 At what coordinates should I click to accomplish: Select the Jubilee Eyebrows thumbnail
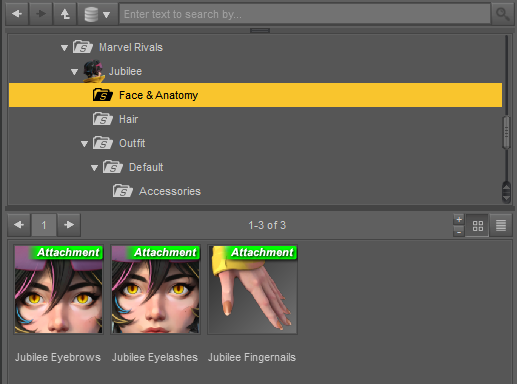point(59,289)
